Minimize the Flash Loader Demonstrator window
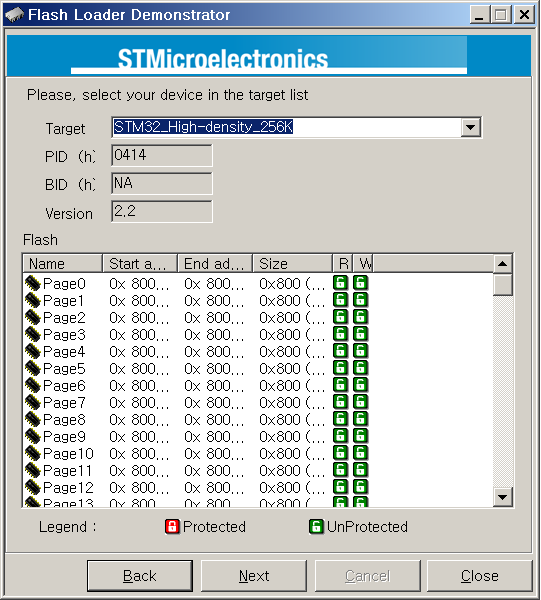 click(x=479, y=15)
